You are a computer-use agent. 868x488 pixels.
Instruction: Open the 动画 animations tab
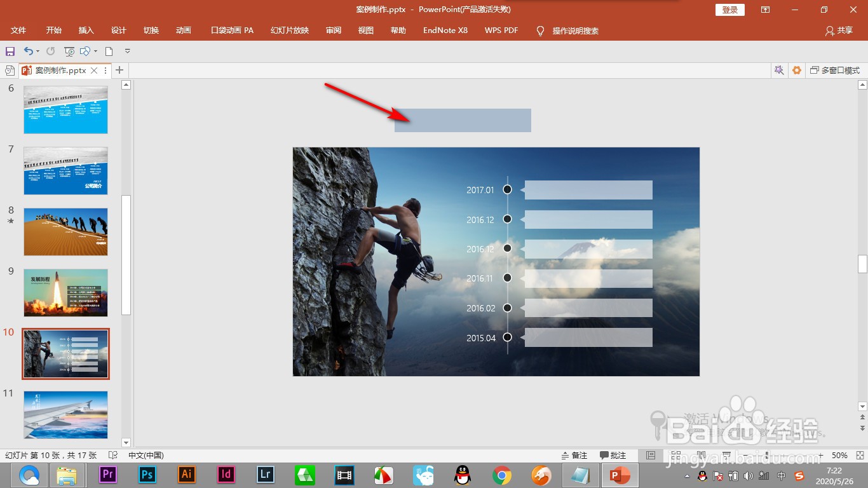pos(184,30)
